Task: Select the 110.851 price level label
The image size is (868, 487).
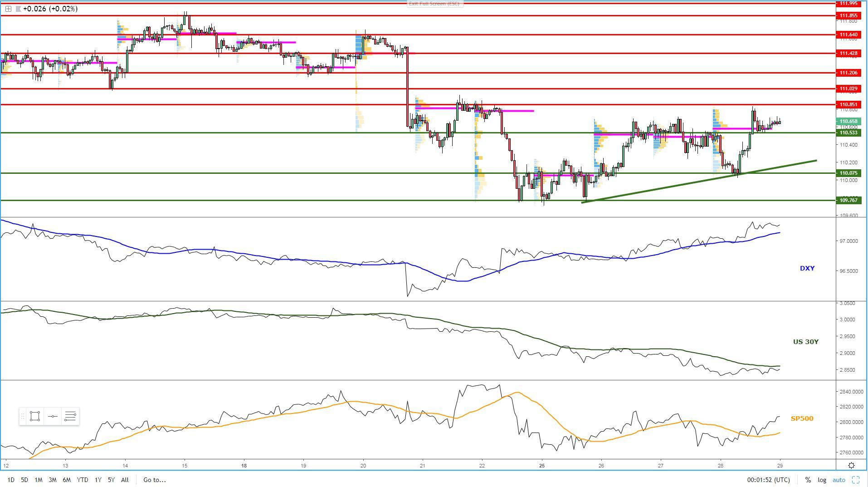Action: (848, 105)
